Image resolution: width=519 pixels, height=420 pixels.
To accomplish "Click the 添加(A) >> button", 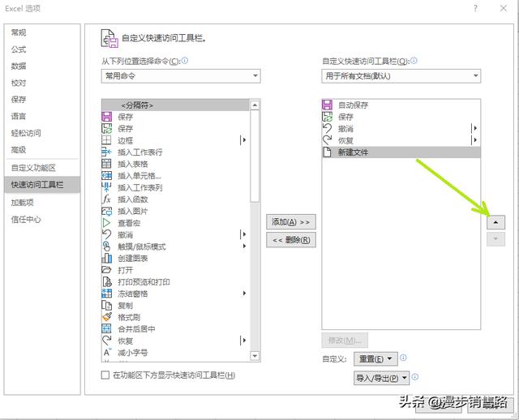I will (x=291, y=221).
